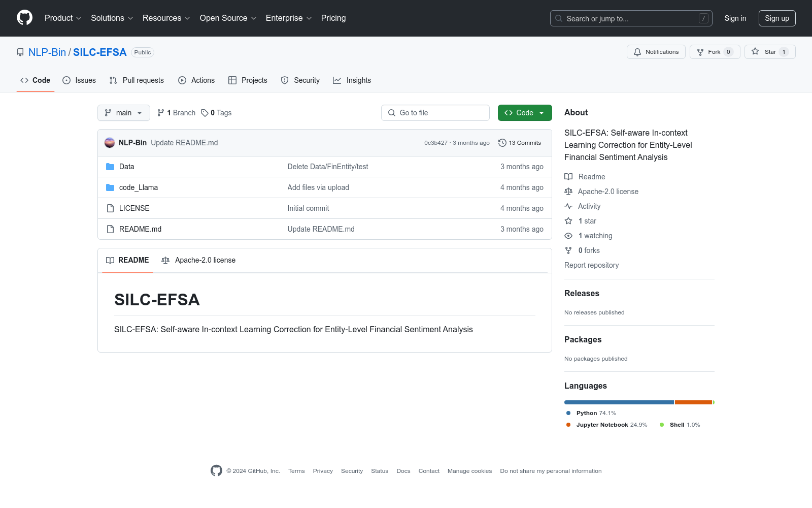Switch to the Projects tab
The height and width of the screenshot is (508, 812).
point(248,80)
